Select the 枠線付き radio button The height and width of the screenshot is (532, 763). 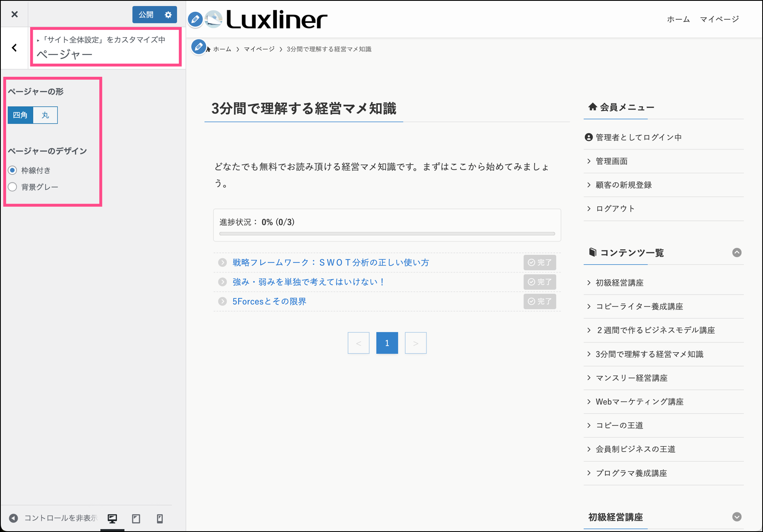click(13, 170)
